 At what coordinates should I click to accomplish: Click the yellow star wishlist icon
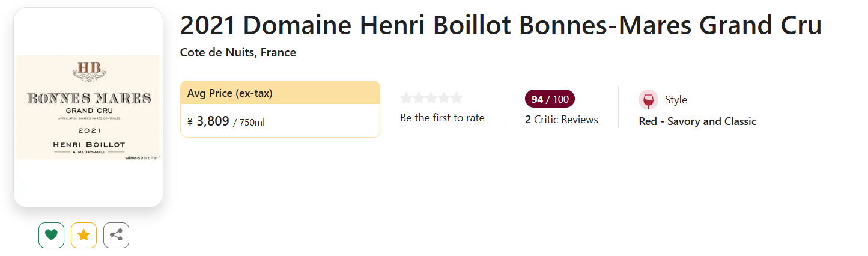pyautogui.click(x=83, y=235)
